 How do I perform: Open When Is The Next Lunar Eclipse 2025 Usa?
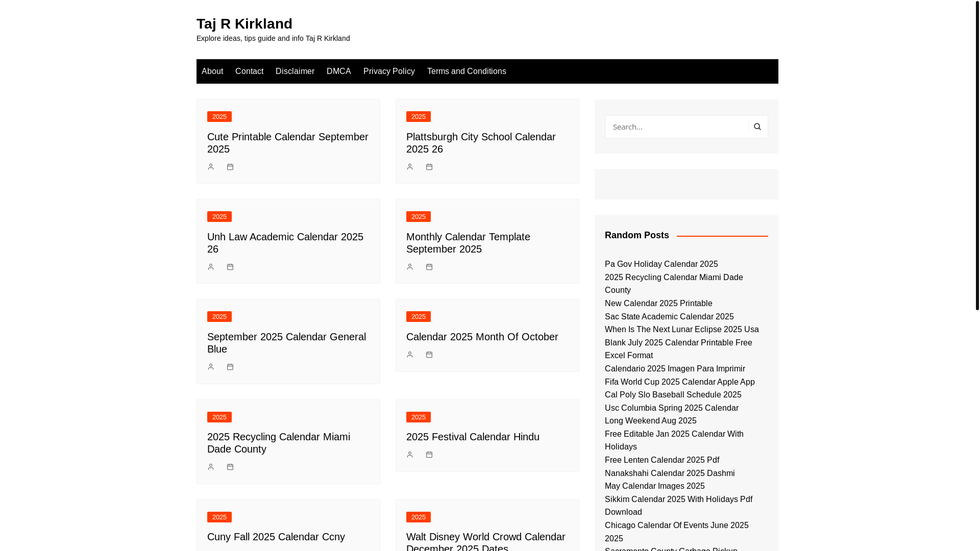point(682,330)
